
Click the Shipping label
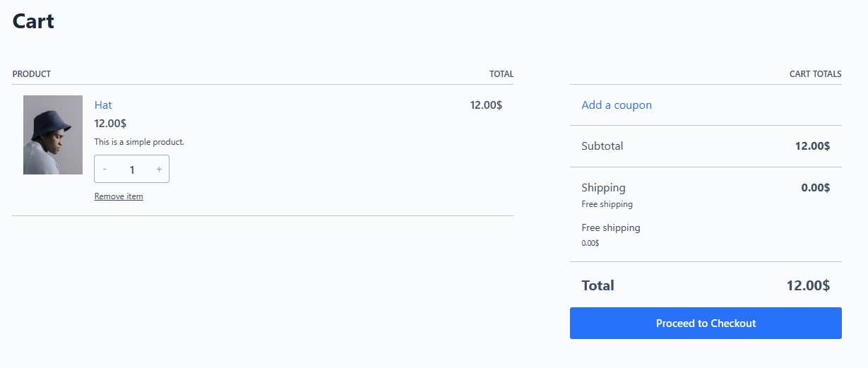[x=603, y=188]
